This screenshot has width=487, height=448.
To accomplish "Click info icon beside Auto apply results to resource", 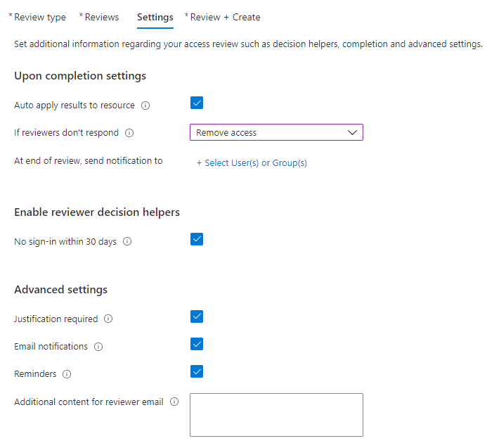I will point(145,105).
